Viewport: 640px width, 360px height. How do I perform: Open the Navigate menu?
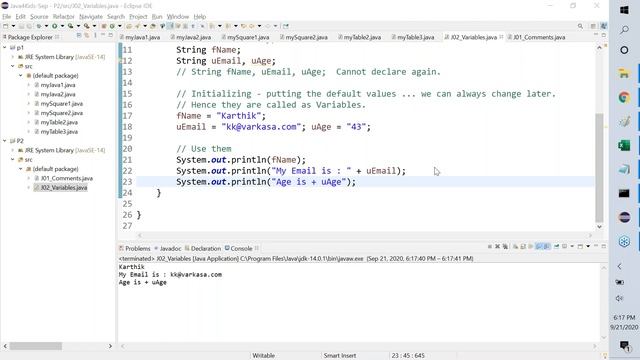(91, 17)
